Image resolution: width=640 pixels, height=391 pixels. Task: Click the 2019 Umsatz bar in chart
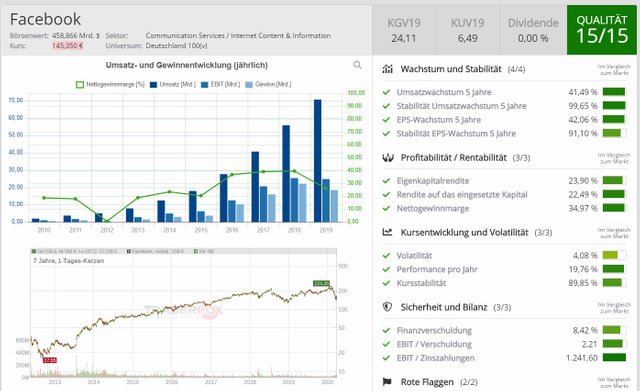click(x=318, y=161)
